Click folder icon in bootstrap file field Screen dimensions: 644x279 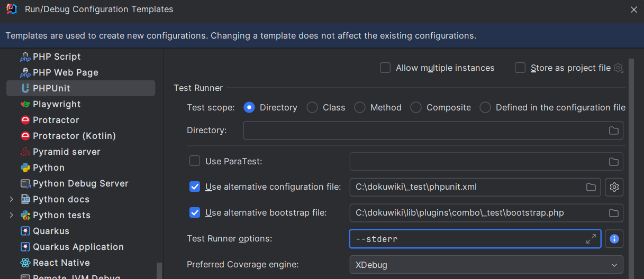click(x=613, y=213)
